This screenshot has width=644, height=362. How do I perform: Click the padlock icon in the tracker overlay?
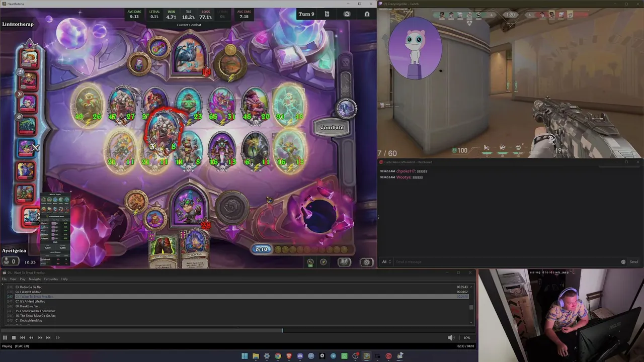(x=367, y=14)
